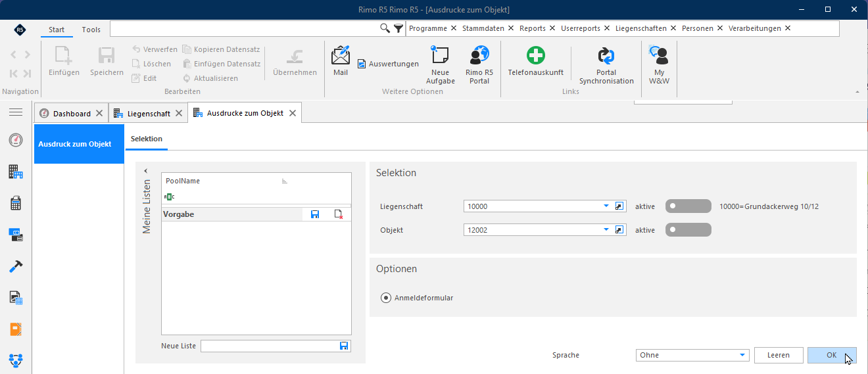Jump to the last record arrow
The image size is (868, 374).
coord(27,74)
